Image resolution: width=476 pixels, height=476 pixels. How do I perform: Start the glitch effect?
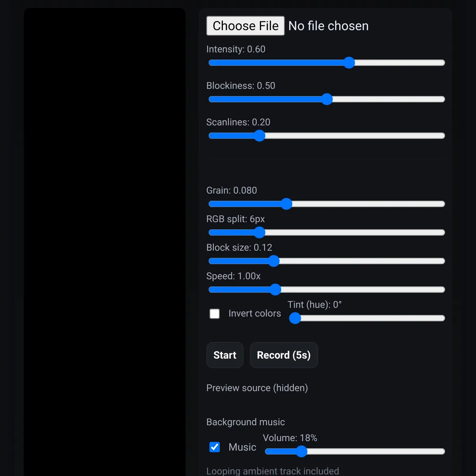[x=225, y=355]
